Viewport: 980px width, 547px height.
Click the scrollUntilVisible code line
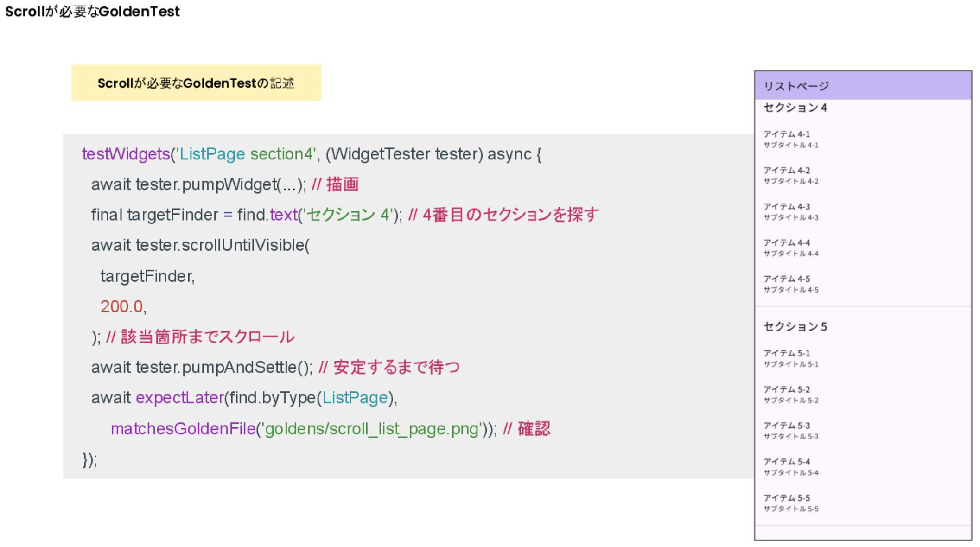point(200,245)
